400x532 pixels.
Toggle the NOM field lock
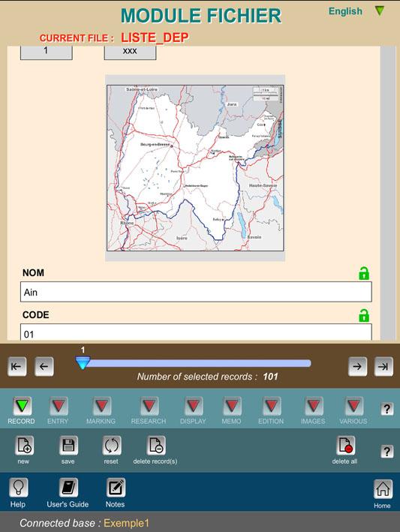pyautogui.click(x=364, y=273)
